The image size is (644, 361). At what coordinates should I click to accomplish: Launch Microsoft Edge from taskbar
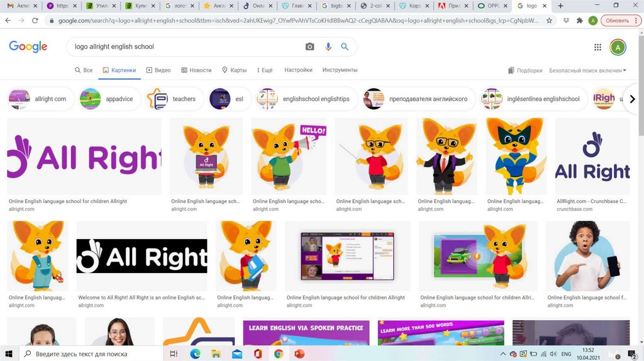[x=195, y=353]
